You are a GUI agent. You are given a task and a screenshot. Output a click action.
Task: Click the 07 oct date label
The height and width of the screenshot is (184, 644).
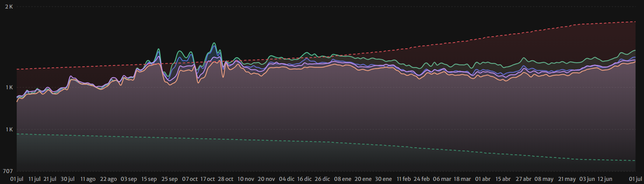tap(190, 179)
